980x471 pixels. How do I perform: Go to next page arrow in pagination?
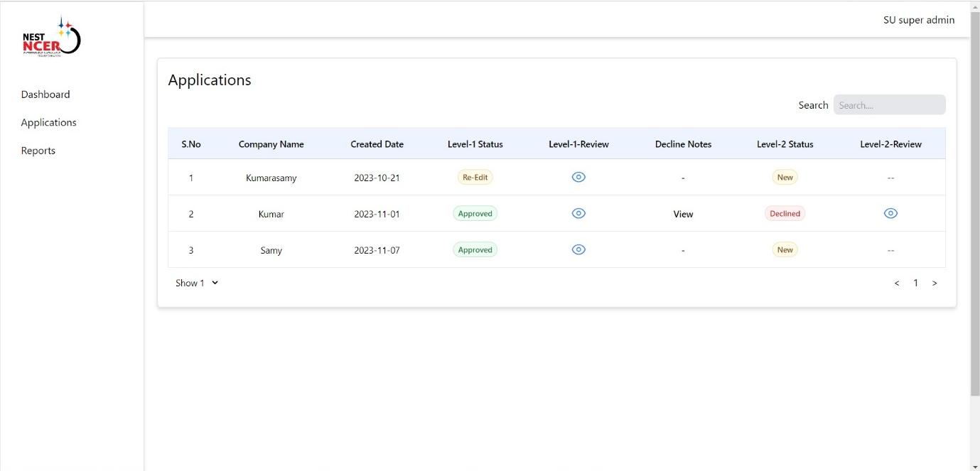pos(935,283)
